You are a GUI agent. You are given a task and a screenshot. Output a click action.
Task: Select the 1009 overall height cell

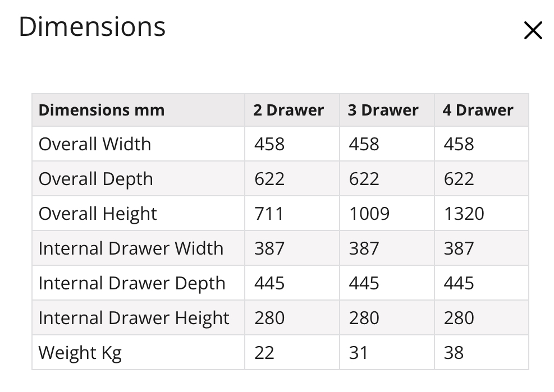coord(387,213)
